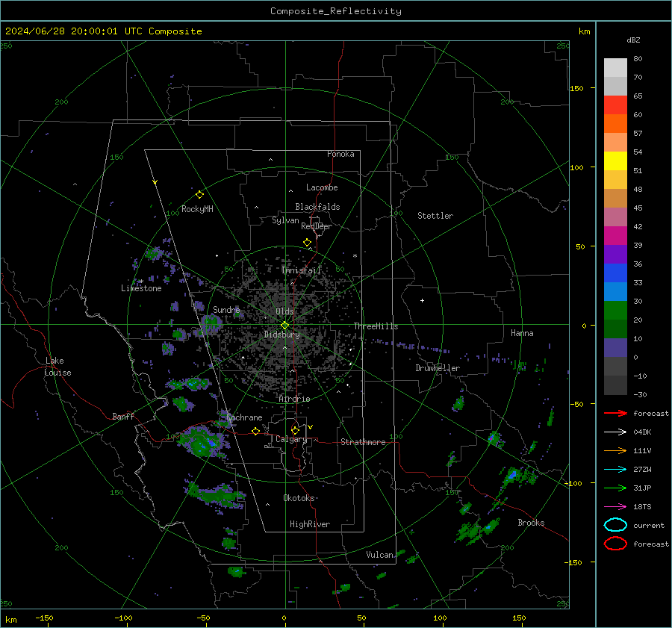
Task: Click the Airdrie label
Action: (x=294, y=399)
